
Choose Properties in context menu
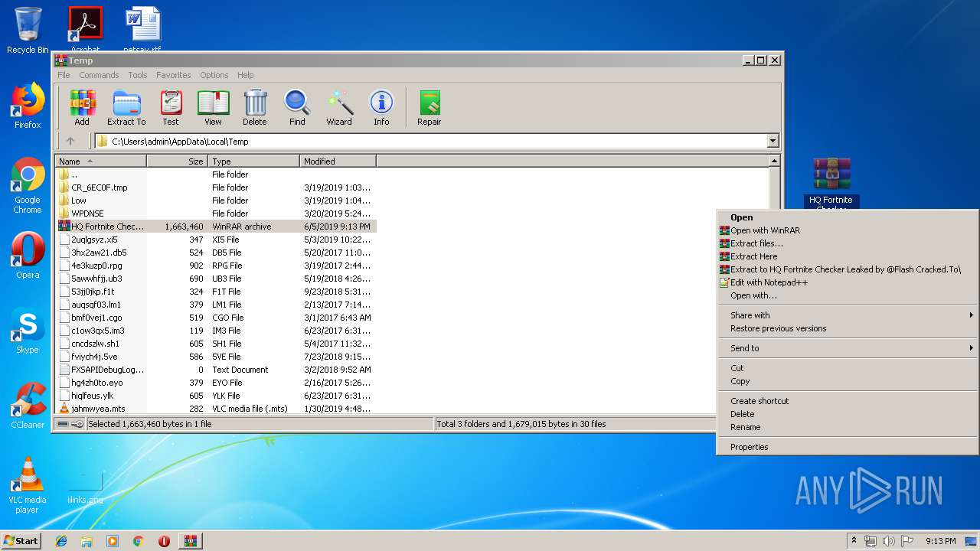[848, 447]
